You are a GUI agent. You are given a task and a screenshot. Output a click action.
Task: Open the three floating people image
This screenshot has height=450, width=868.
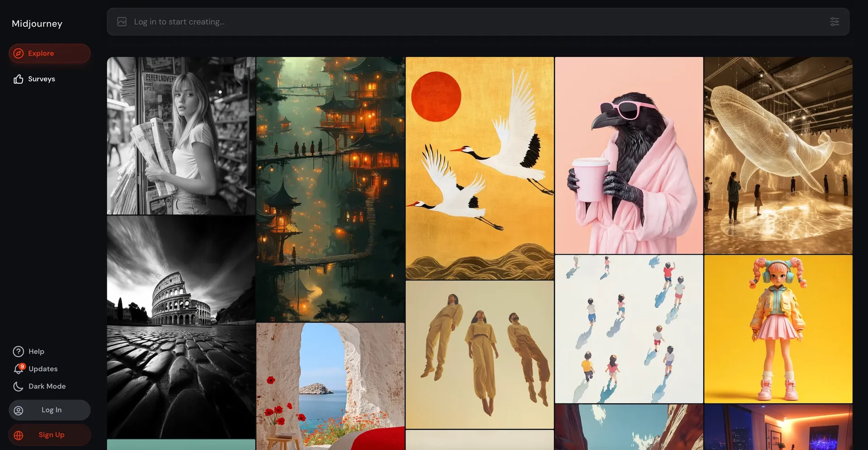click(x=480, y=355)
